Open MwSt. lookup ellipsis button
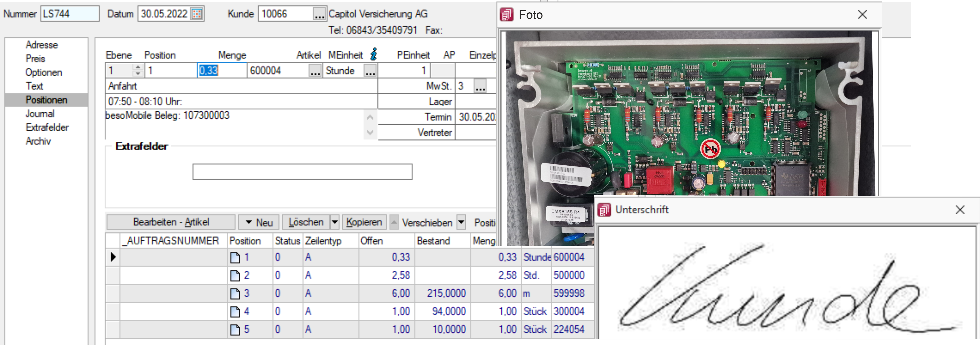 pos(480,86)
